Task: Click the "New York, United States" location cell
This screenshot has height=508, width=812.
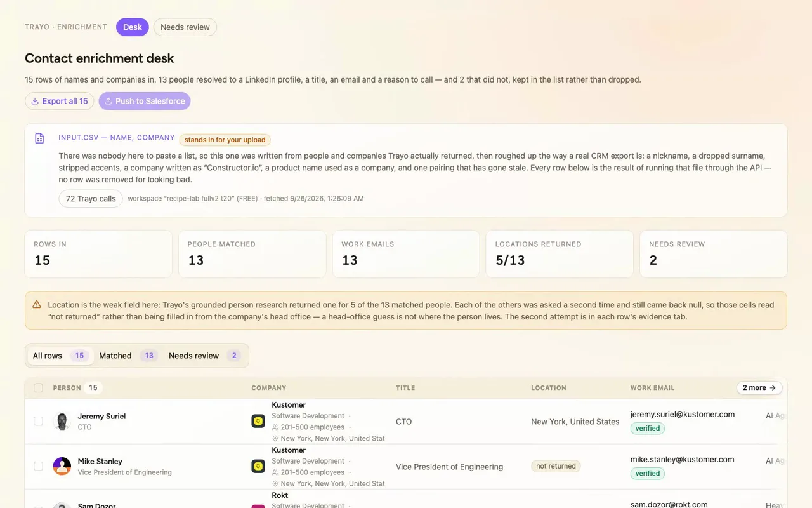Action: 575,422
